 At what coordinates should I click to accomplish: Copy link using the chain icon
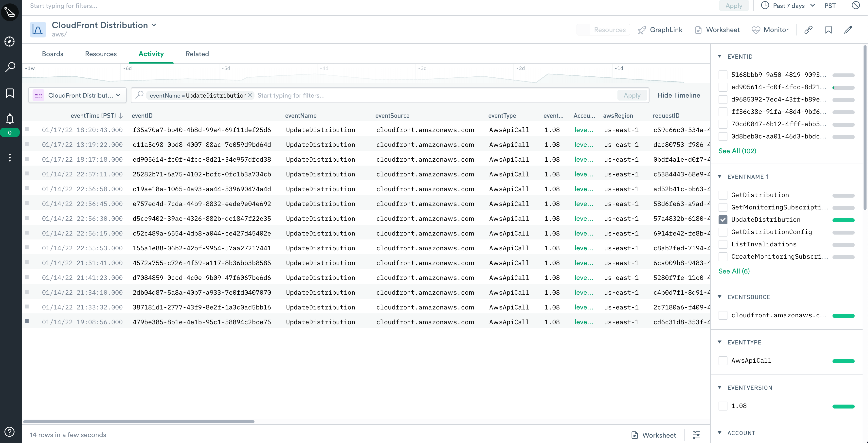coord(808,30)
